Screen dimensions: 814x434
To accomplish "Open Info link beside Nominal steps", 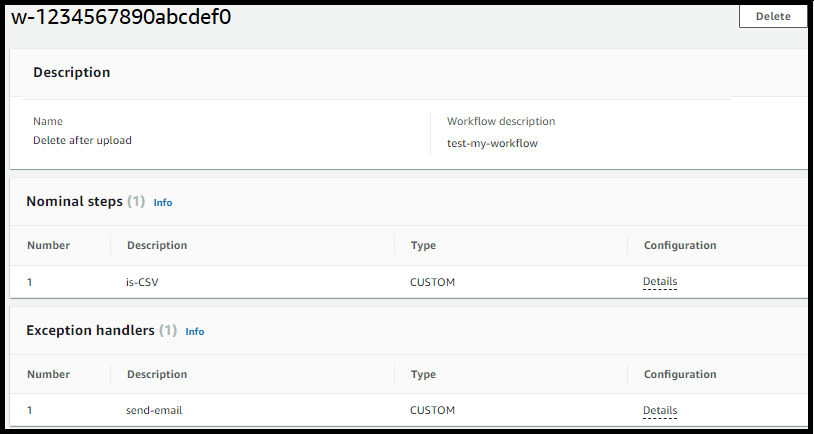I will coord(162,202).
